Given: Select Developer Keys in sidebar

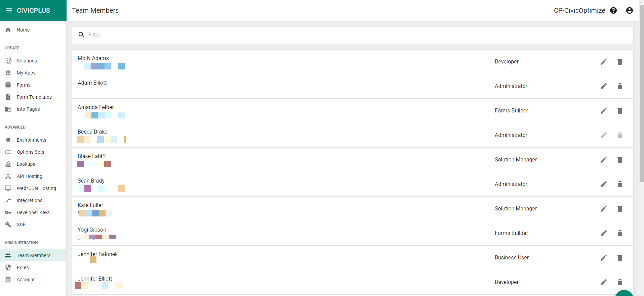Looking at the screenshot, I should [x=33, y=212].
